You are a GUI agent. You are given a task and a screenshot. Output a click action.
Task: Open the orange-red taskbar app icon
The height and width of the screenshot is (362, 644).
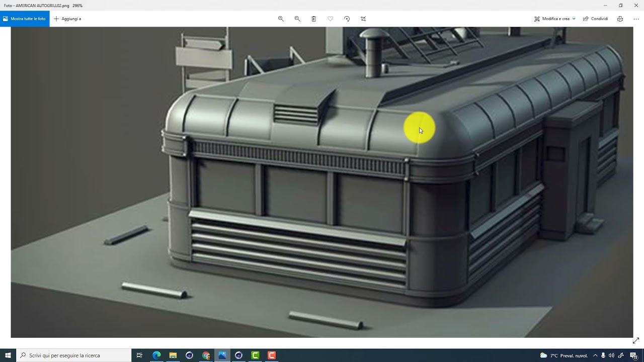(x=272, y=355)
